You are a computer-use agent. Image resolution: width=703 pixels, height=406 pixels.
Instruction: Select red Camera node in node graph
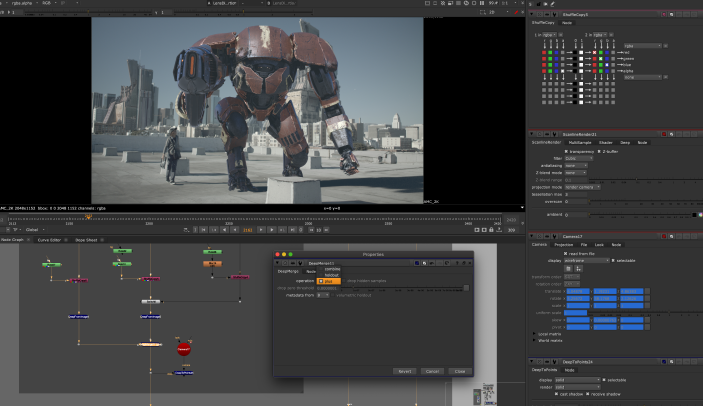(184, 349)
